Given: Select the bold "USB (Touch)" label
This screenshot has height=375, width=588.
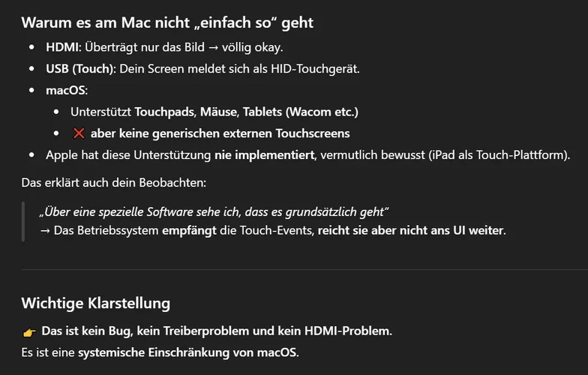Looking at the screenshot, I should [x=82, y=69].
